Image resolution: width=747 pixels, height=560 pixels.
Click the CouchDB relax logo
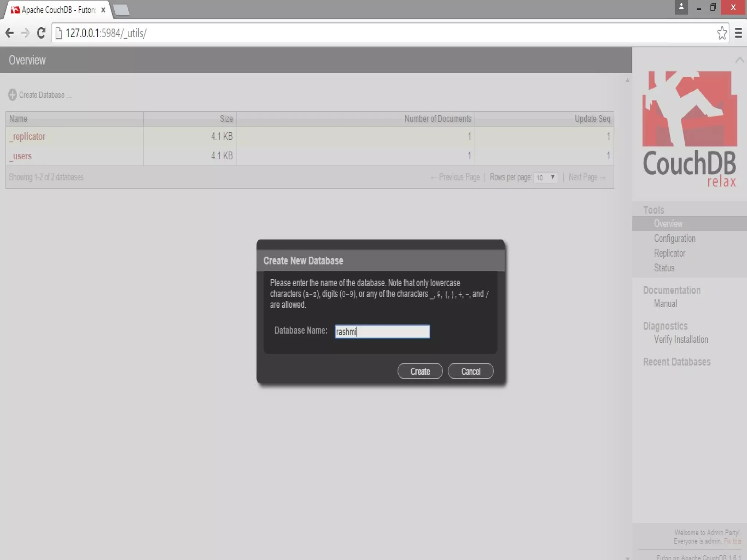[x=689, y=129]
